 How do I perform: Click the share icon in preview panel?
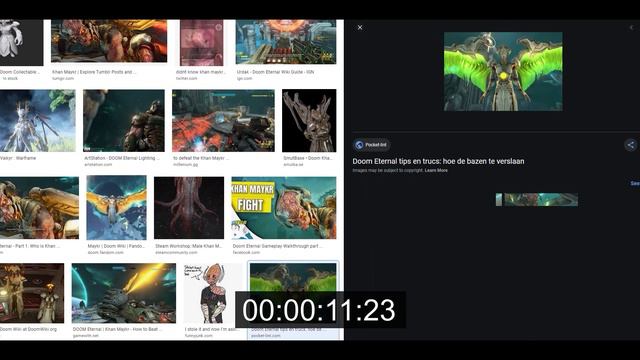pyautogui.click(x=631, y=144)
